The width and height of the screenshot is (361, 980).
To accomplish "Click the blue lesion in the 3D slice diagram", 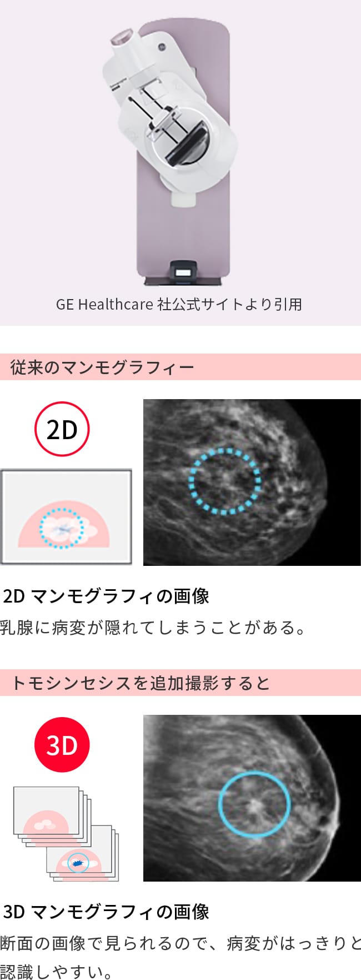I will click(78, 863).
